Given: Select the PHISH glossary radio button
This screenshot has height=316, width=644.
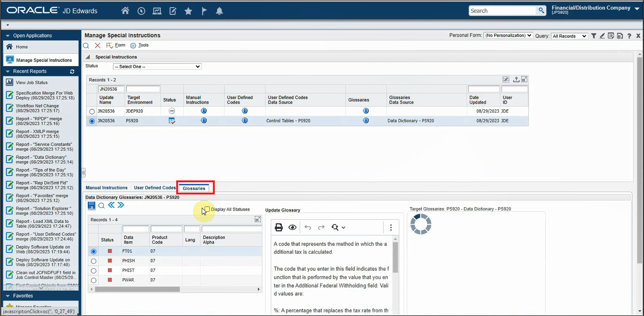Looking at the screenshot, I should tap(93, 261).
